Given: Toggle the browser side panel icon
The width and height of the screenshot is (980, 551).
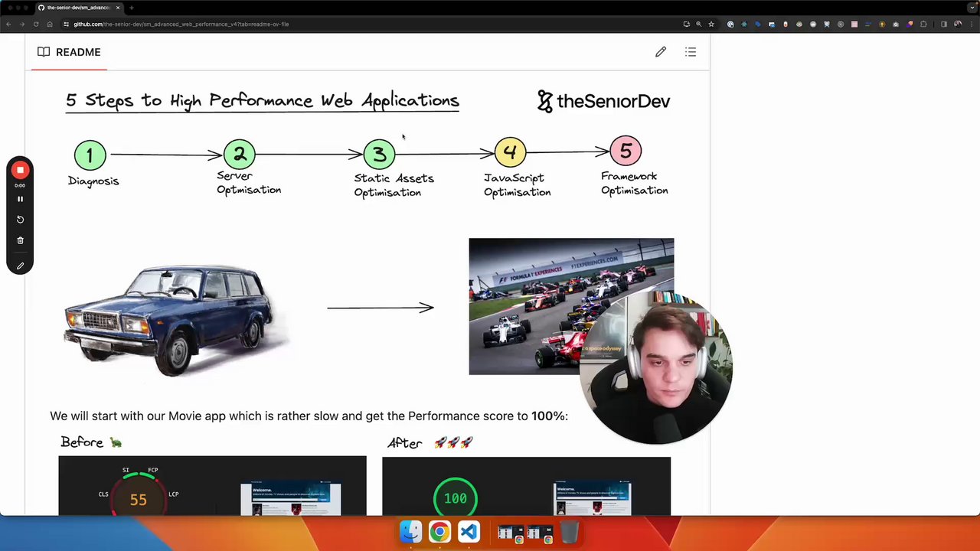Looking at the screenshot, I should (x=944, y=24).
